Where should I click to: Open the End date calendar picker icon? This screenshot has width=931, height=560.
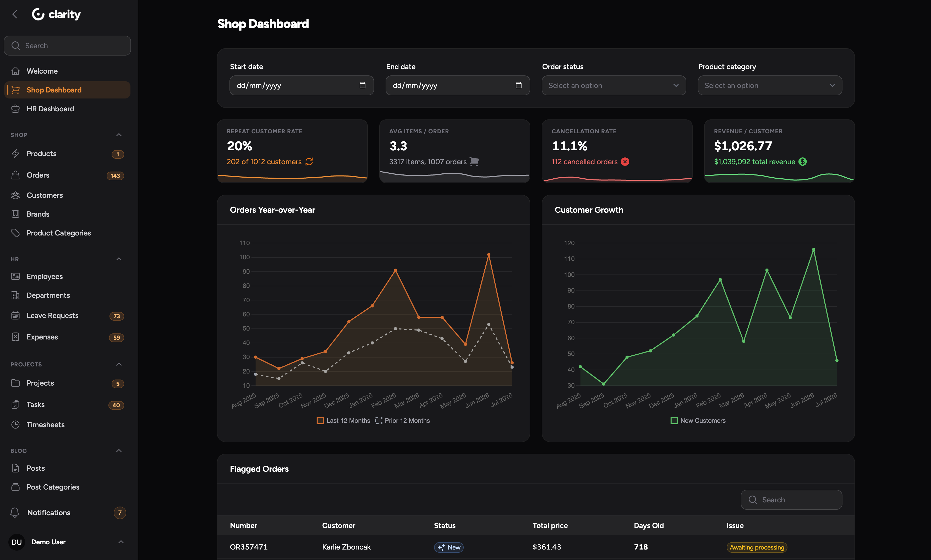518,85
